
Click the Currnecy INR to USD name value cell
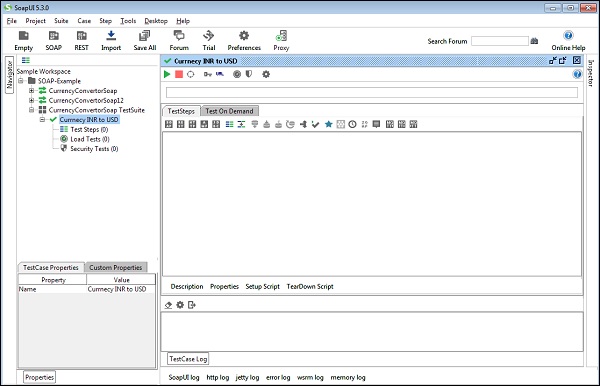tap(121, 289)
